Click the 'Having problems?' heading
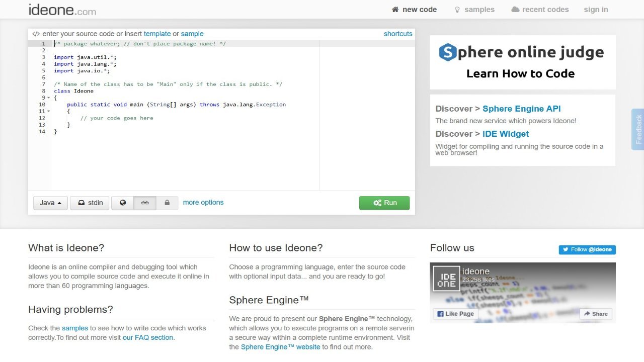 (x=71, y=309)
